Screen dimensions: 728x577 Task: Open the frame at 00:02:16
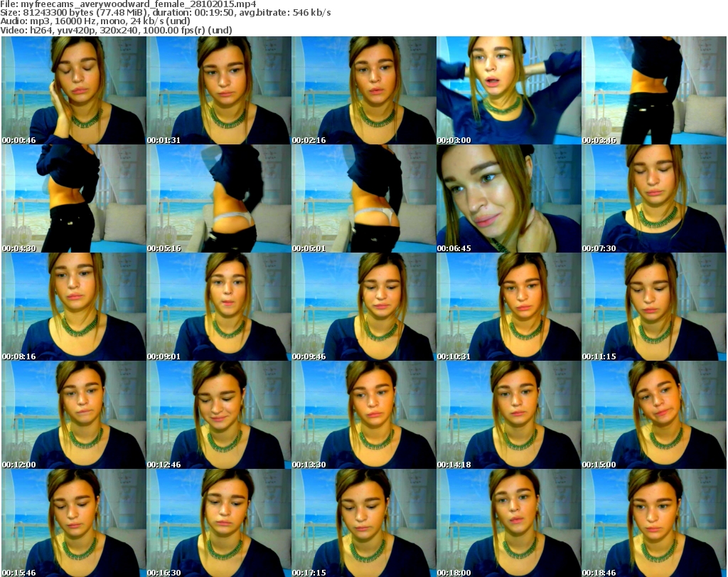tap(363, 90)
